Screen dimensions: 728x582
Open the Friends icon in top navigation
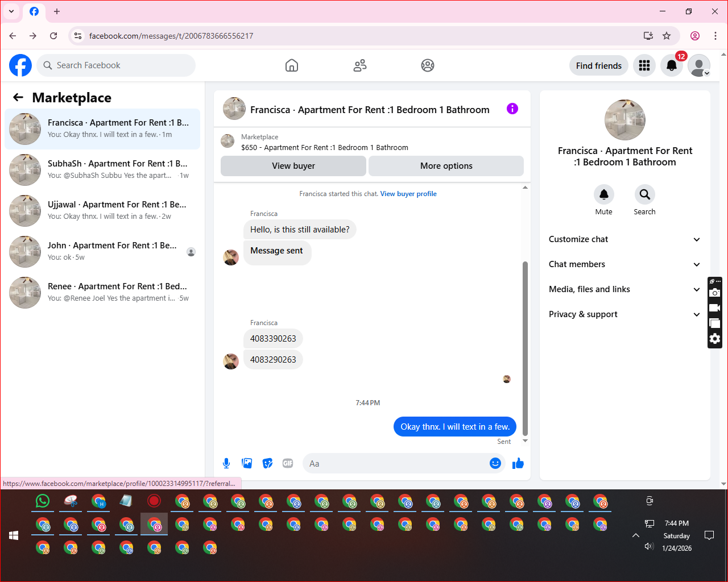point(360,65)
